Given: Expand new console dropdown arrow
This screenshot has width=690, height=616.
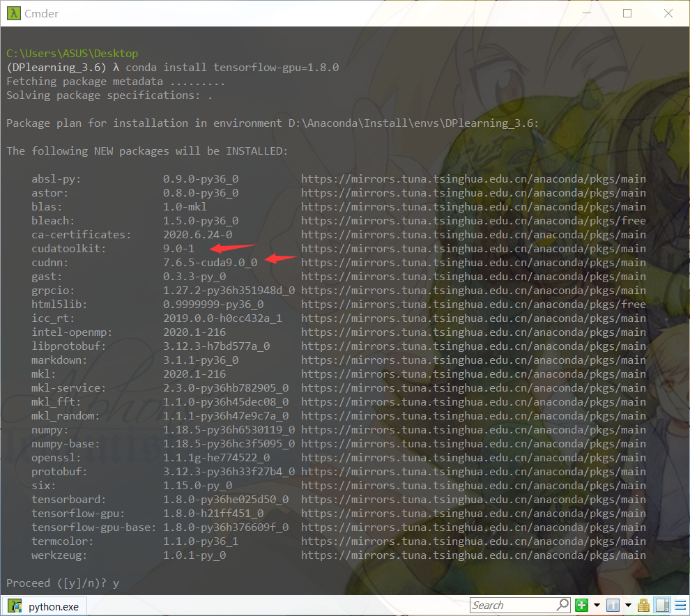Looking at the screenshot, I should 597,606.
